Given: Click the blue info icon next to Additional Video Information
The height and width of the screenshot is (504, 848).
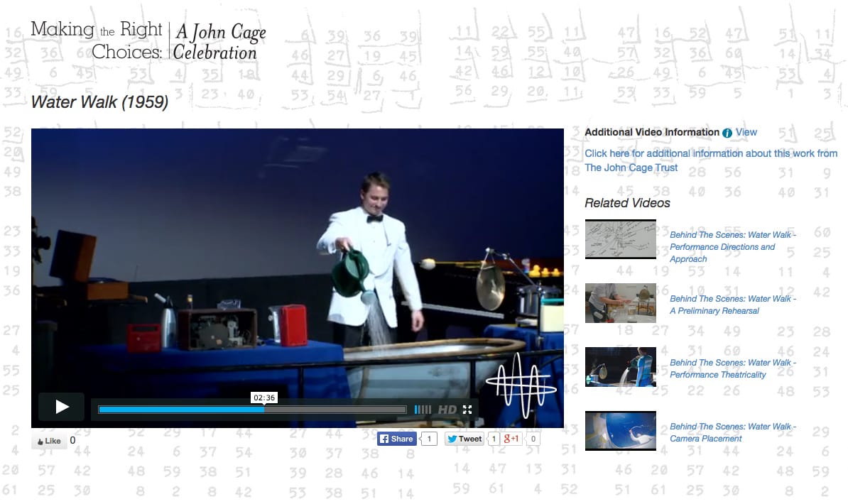Looking at the screenshot, I should [727, 132].
